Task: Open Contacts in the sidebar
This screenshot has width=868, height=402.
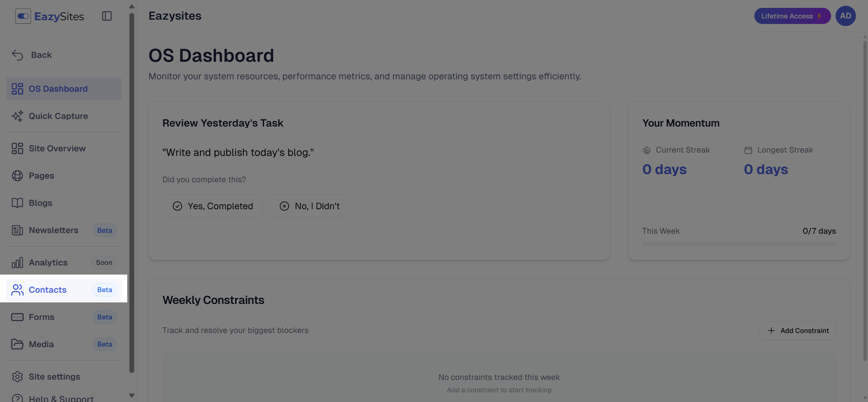Action: click(x=48, y=290)
